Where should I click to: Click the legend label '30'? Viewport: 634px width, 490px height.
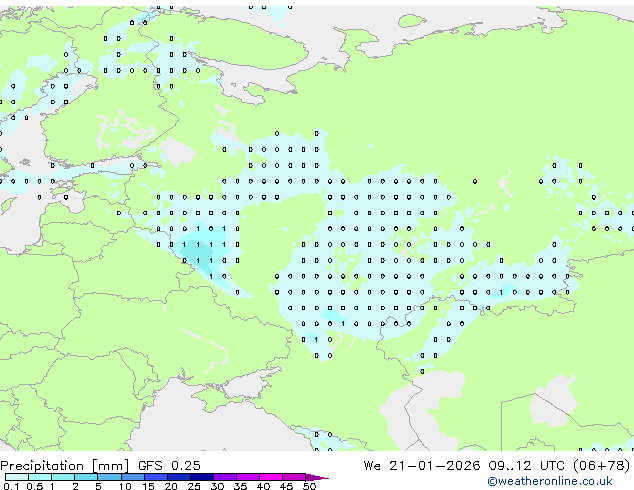(x=217, y=486)
